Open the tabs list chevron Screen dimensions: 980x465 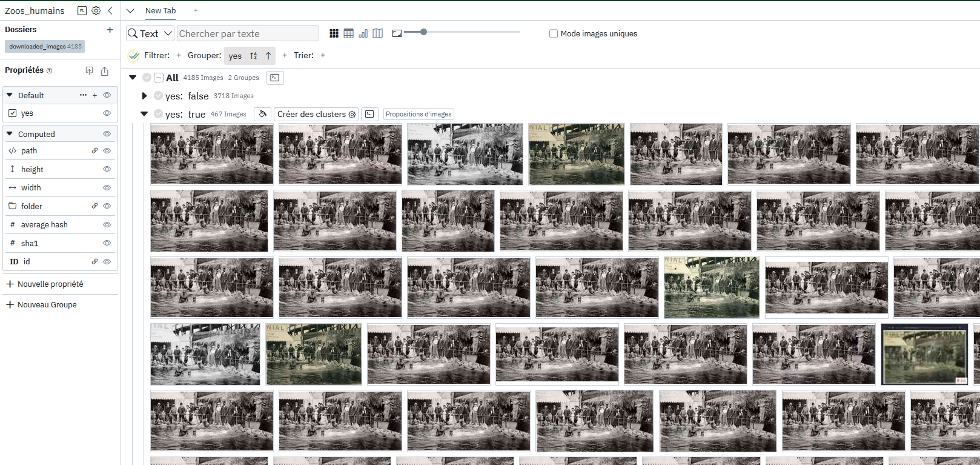point(130,10)
